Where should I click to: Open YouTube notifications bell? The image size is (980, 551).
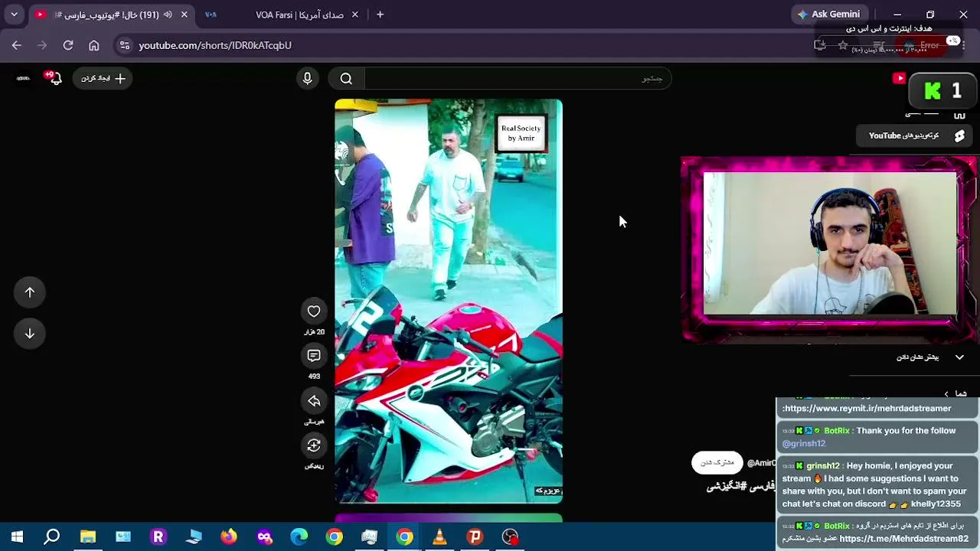pos(54,78)
